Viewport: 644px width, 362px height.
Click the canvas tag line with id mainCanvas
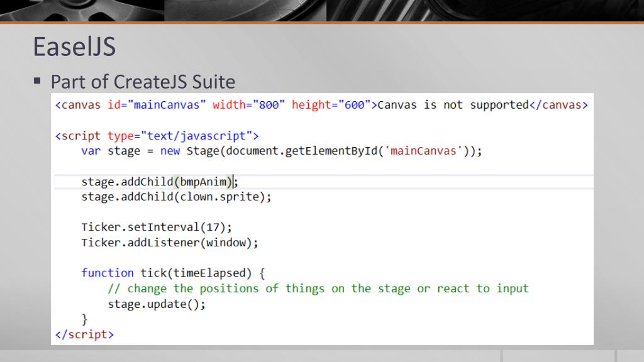(x=321, y=105)
